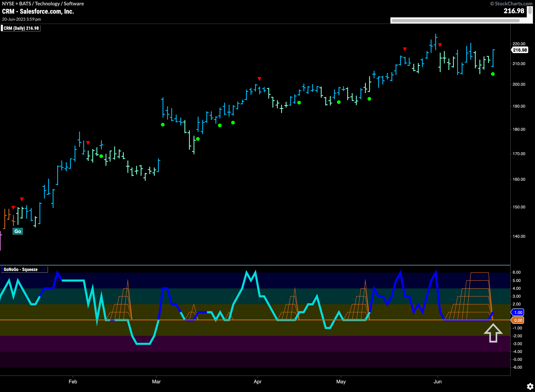Viewport: 535px width, 392px height.
Task: Click the horizontal scrollbar at top right
Action: (455, 21)
